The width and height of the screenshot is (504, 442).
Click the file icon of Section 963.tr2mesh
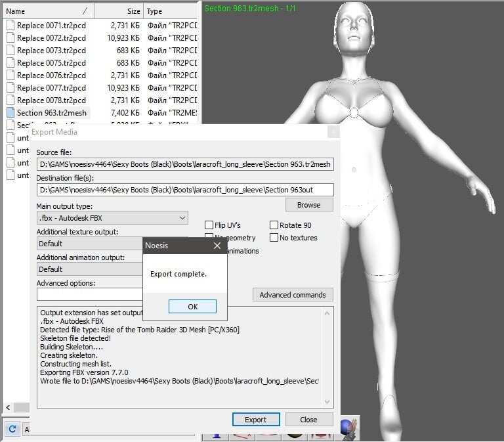[10, 112]
